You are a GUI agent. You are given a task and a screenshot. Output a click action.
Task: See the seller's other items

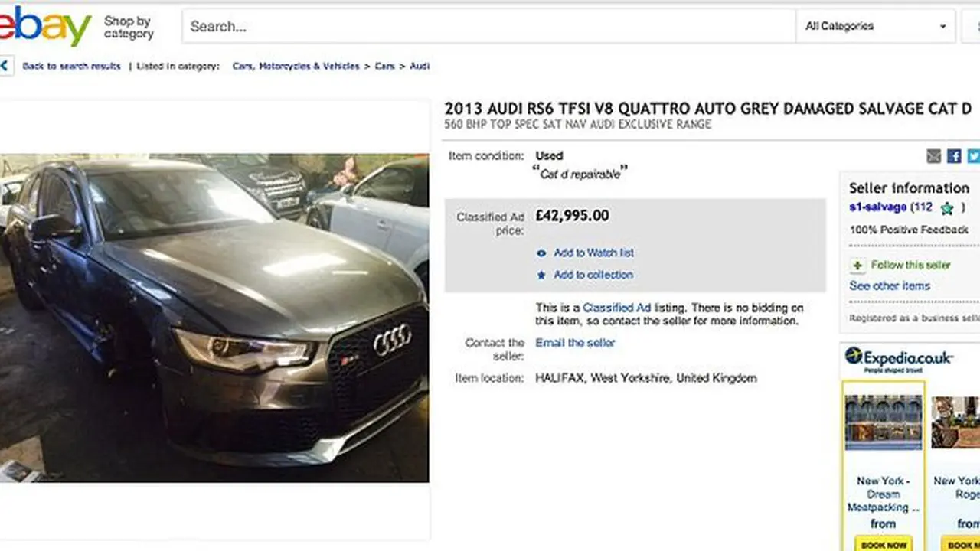click(890, 286)
